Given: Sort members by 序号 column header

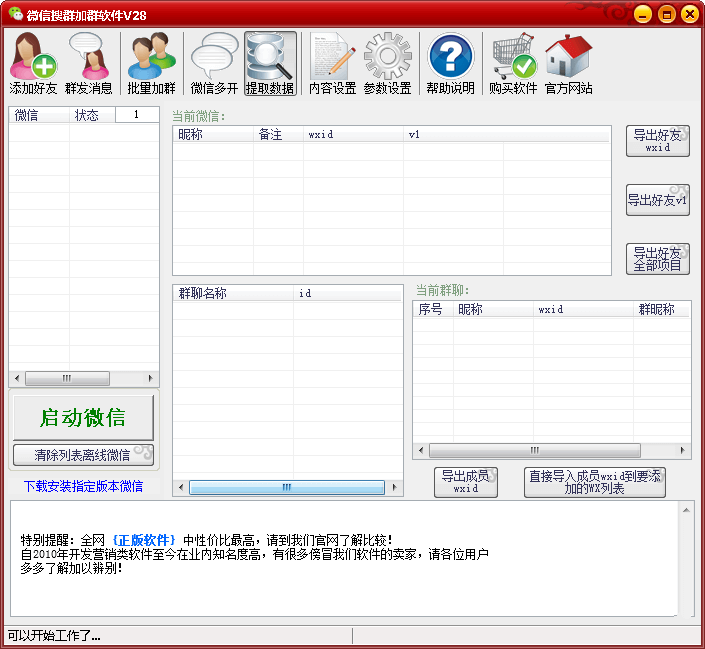Looking at the screenshot, I should [433, 309].
